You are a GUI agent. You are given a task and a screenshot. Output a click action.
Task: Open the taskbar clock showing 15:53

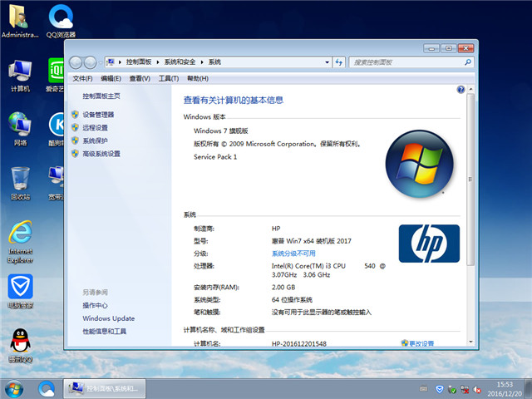(x=505, y=389)
